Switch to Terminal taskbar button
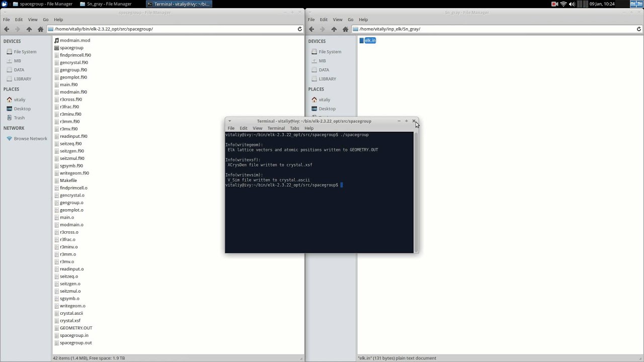Image resolution: width=644 pixels, height=362 pixels. [178, 4]
